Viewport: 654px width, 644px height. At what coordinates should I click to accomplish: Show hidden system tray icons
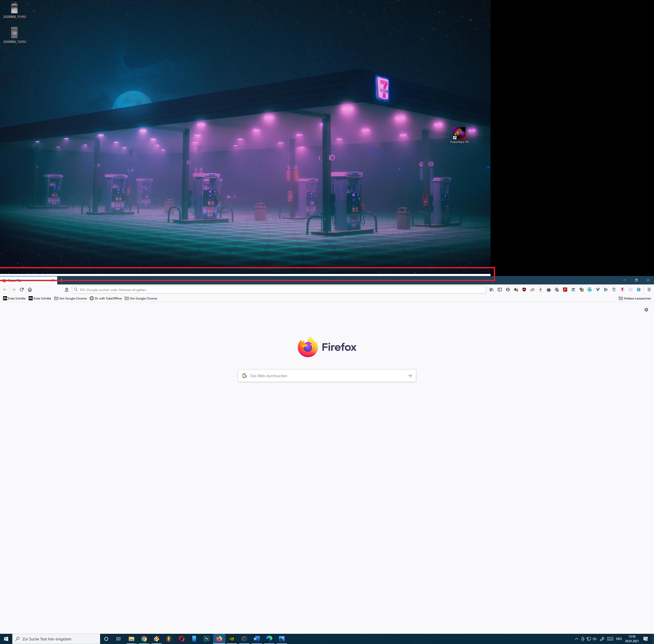click(576, 639)
